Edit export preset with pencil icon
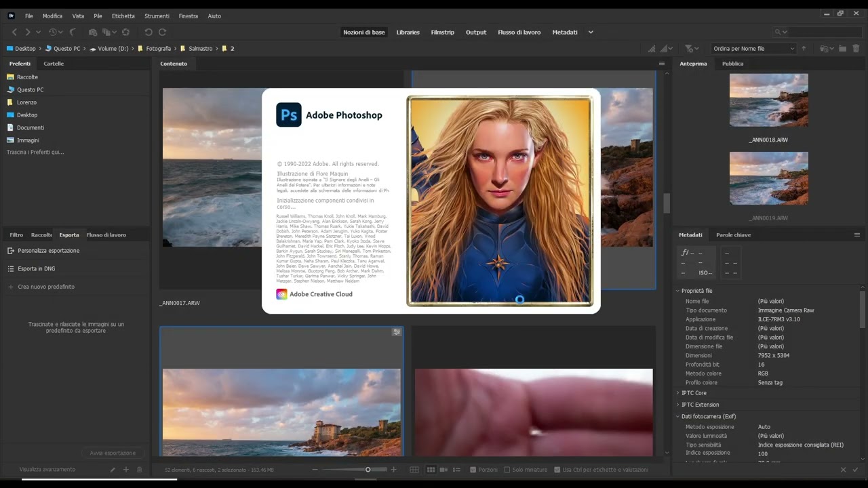 113,470
